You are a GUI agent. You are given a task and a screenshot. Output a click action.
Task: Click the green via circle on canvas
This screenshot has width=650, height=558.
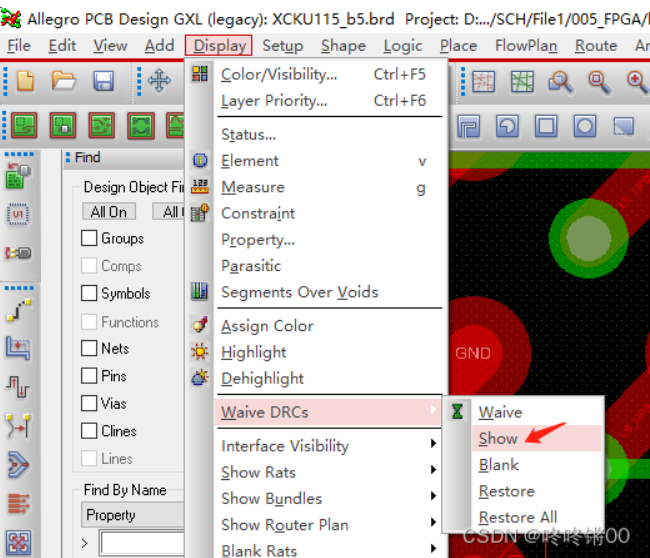(589, 238)
